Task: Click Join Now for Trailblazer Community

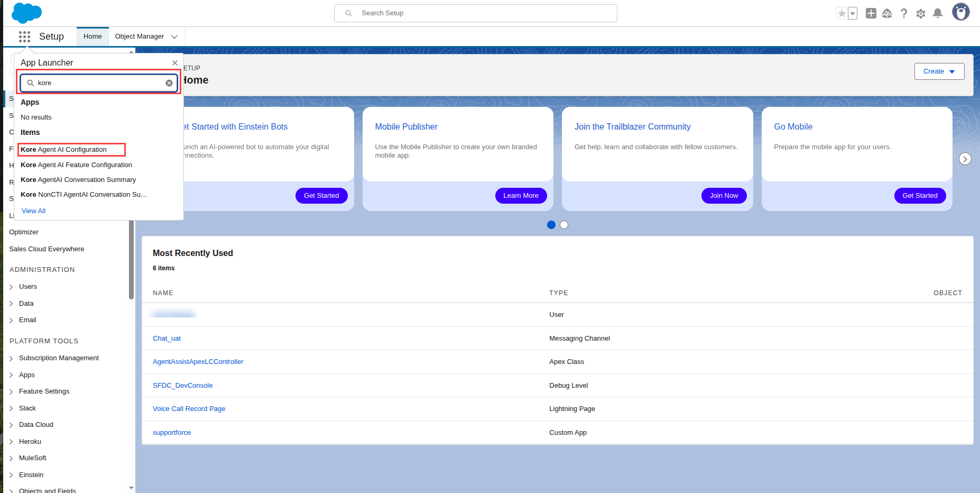Action: 724,196
